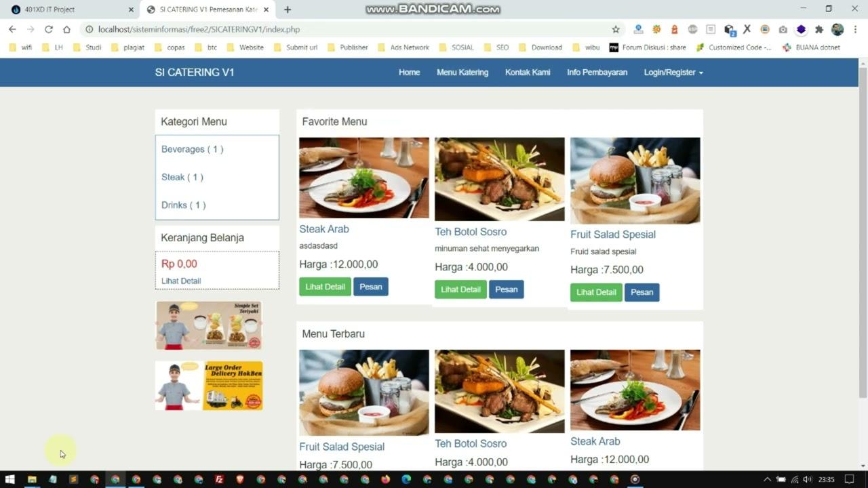
Task: Open the browser home page
Action: tap(66, 29)
